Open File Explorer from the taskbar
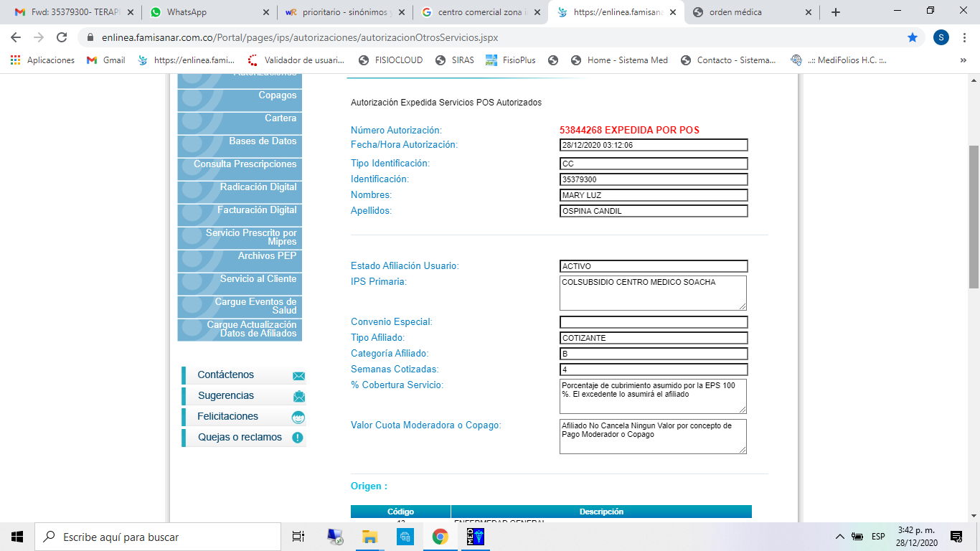Image resolution: width=980 pixels, height=551 pixels. [x=369, y=537]
